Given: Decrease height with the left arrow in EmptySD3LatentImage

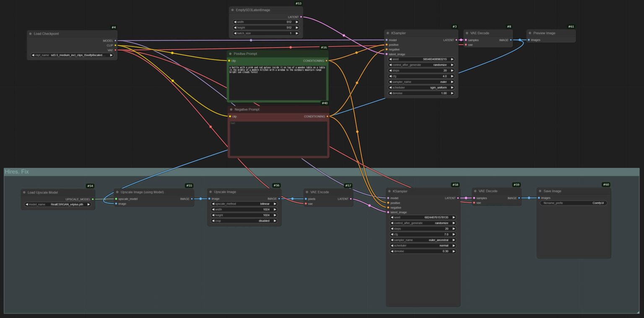Looking at the screenshot, I should click(235, 28).
